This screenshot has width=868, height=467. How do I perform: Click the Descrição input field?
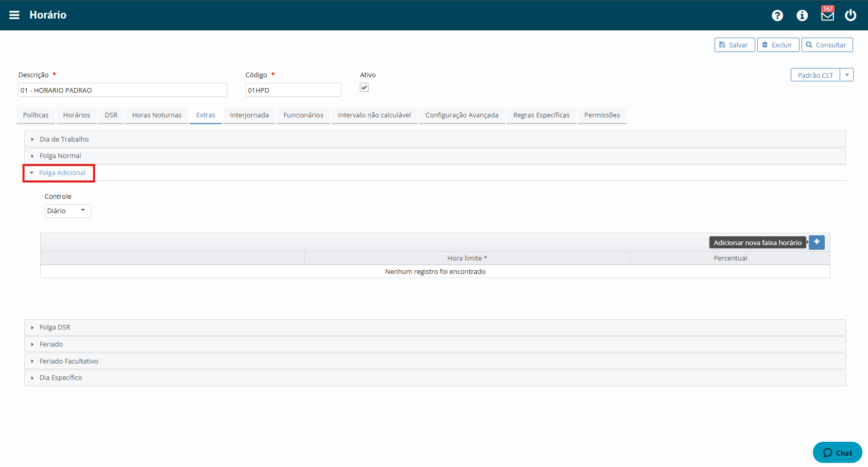pyautogui.click(x=123, y=90)
